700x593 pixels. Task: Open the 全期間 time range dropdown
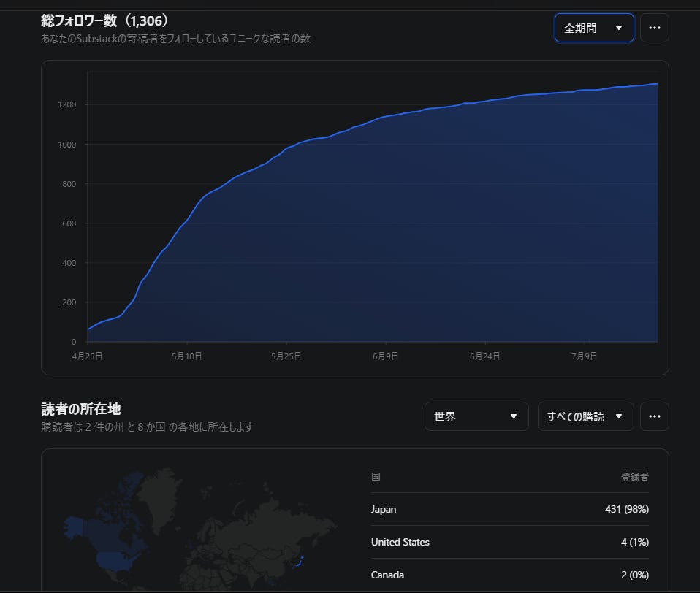[594, 28]
